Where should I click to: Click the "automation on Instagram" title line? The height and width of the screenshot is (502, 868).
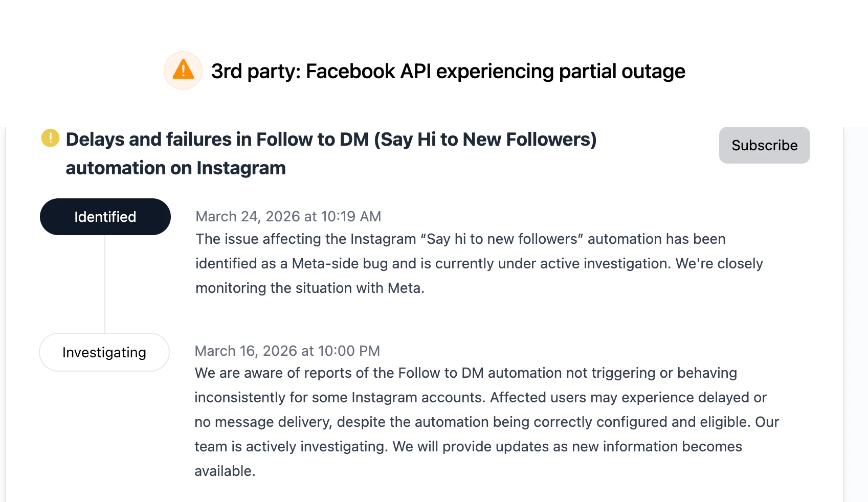tap(175, 168)
